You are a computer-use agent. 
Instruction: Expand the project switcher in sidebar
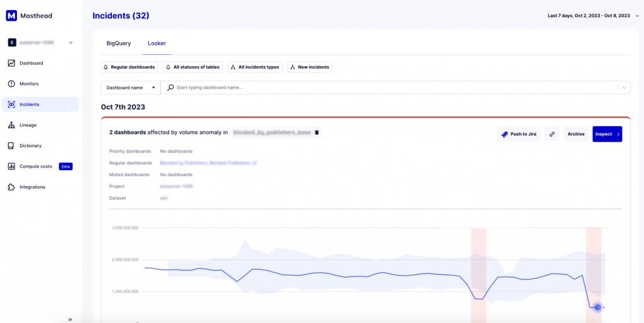(70, 43)
